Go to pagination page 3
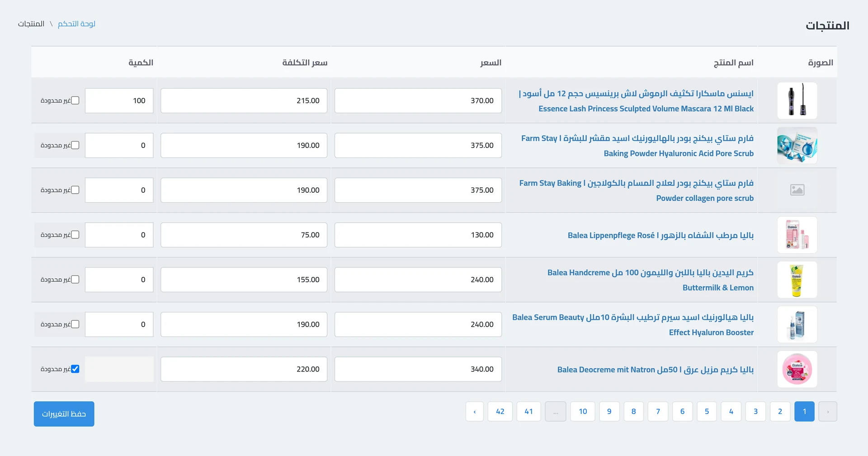The image size is (868, 456). (755, 411)
